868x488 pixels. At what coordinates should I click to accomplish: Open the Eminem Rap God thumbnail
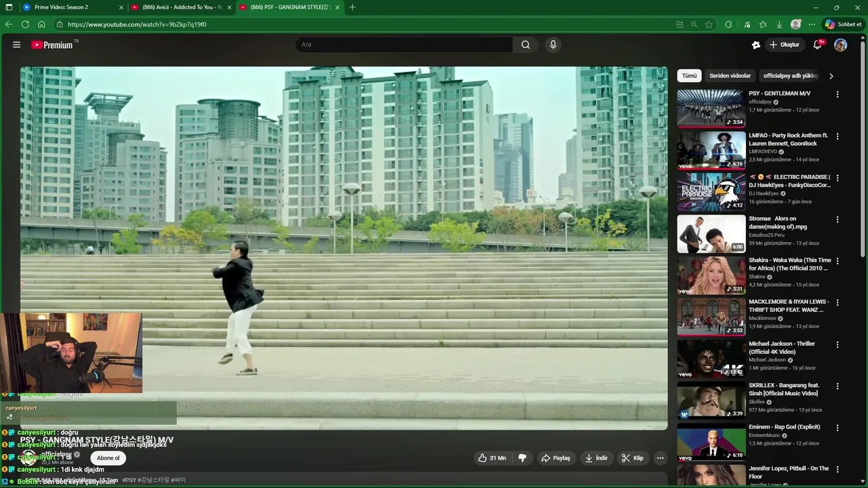click(x=711, y=442)
